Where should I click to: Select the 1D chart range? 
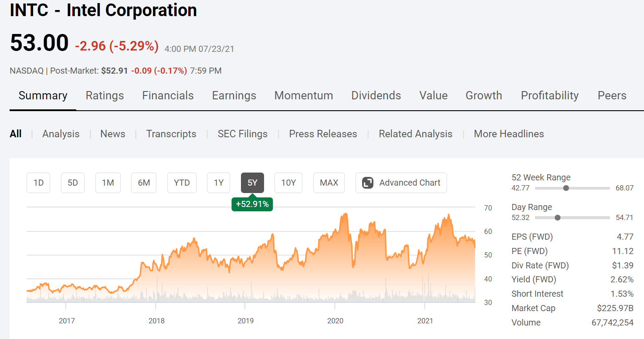38,183
